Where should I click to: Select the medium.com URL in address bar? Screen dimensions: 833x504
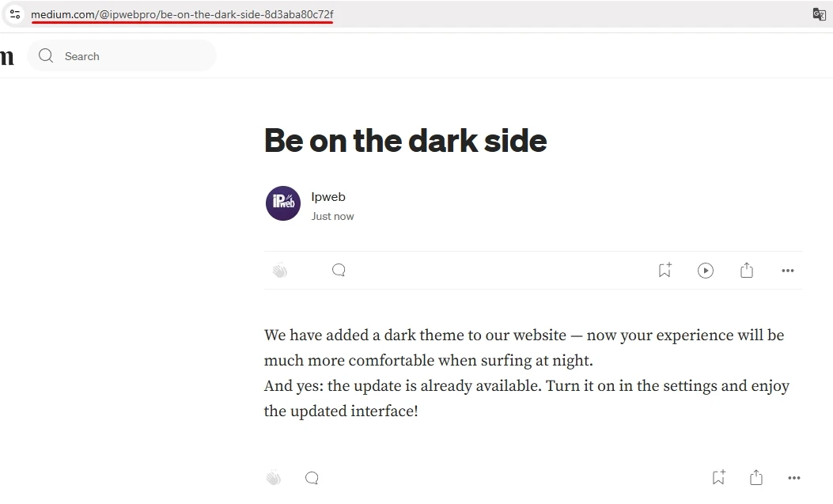(182, 14)
